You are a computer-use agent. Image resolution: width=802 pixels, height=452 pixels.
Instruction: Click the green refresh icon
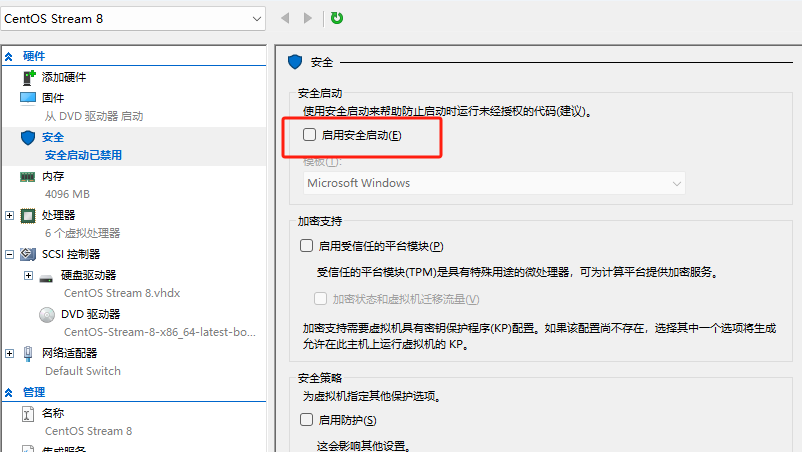point(337,18)
